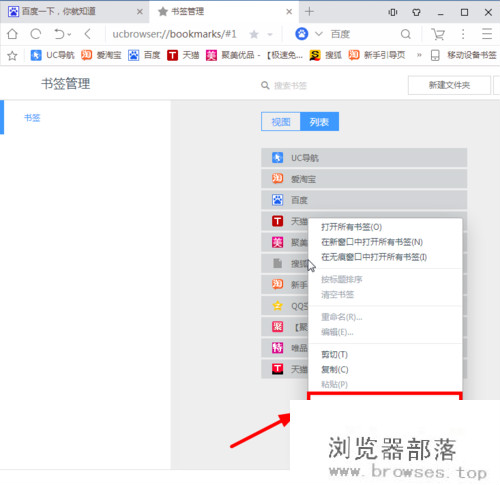Choose 重命名(R)... in context menu
Viewport: 500px width, 485px height.
pyautogui.click(x=385, y=317)
